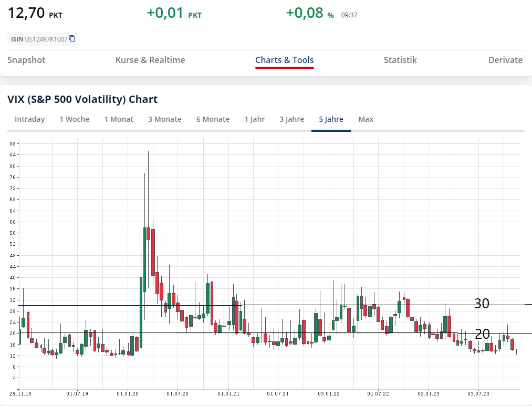Go to the Derivate tab

pos(505,60)
